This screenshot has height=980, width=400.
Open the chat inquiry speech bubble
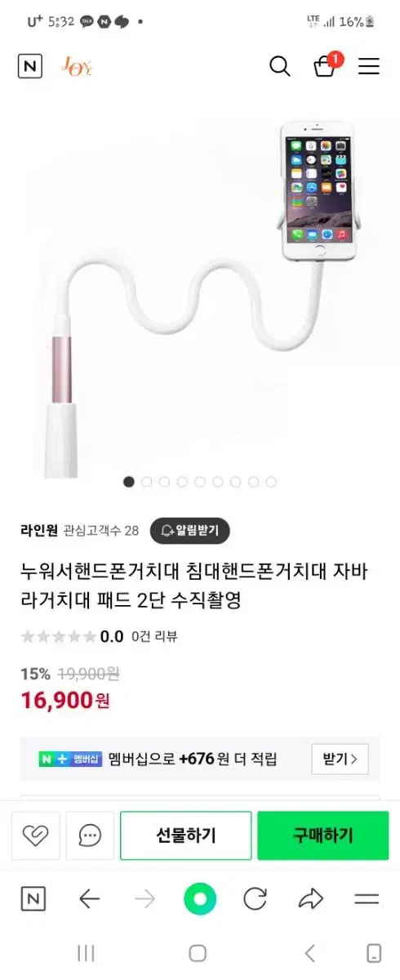coord(90,835)
